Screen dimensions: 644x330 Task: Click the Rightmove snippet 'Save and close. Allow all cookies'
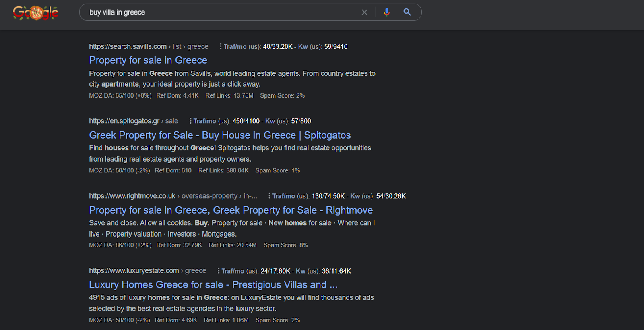(x=232, y=228)
